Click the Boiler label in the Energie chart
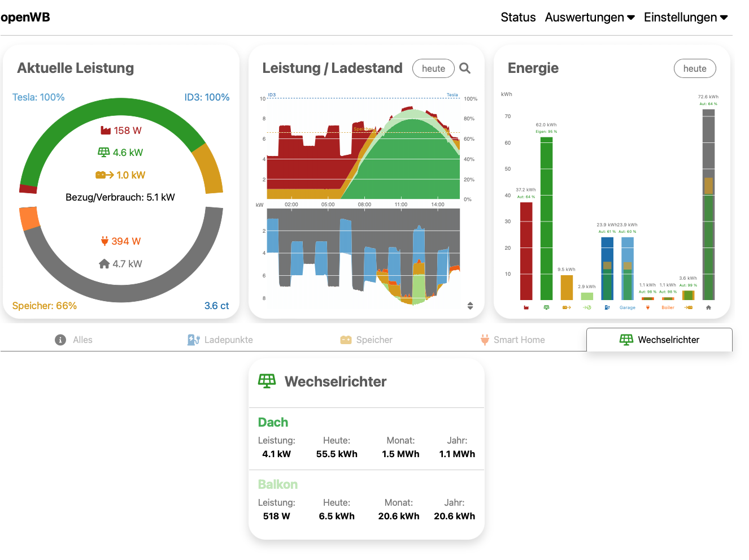This screenshot has width=749, height=560. pyautogui.click(x=668, y=307)
